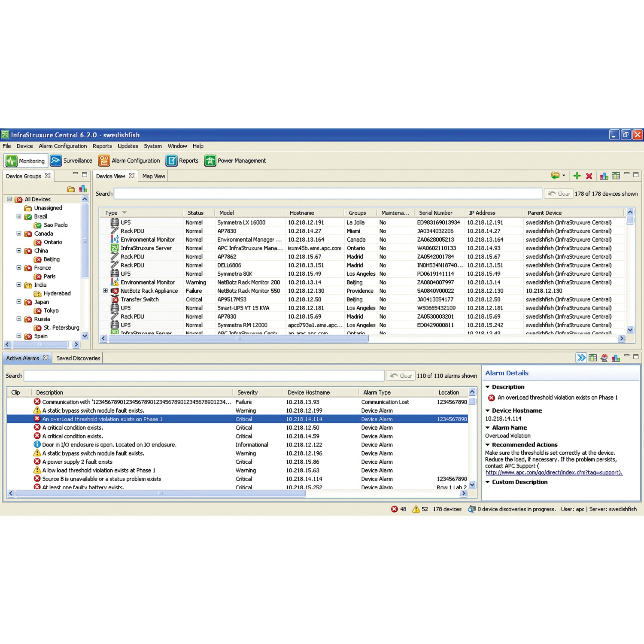The height and width of the screenshot is (644, 644).
Task: Expand the NetBotz Rack Appliance row
Action: pos(105,291)
